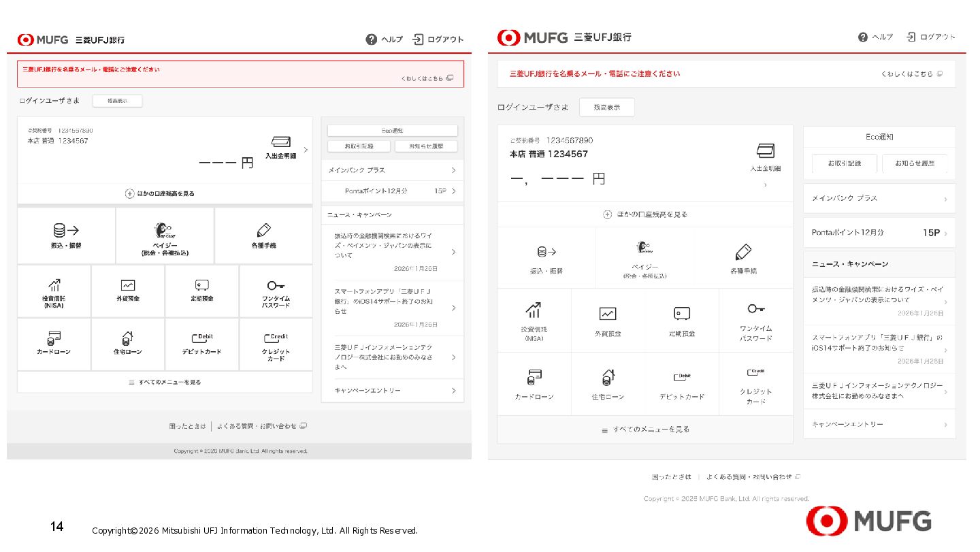
Task: Open メインバンク プラス row in right-hand screen
Action: [879, 198]
